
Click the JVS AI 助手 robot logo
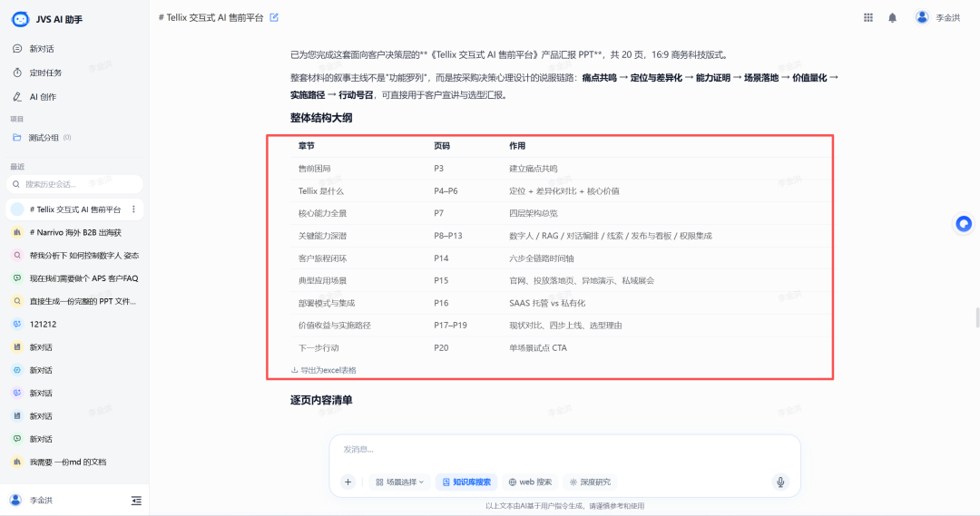tap(20, 19)
